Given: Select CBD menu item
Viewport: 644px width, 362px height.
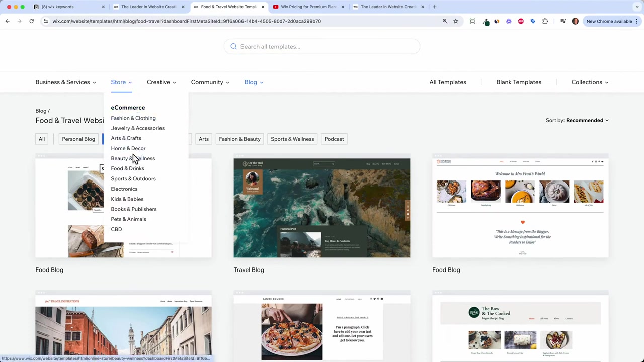Looking at the screenshot, I should [116, 229].
